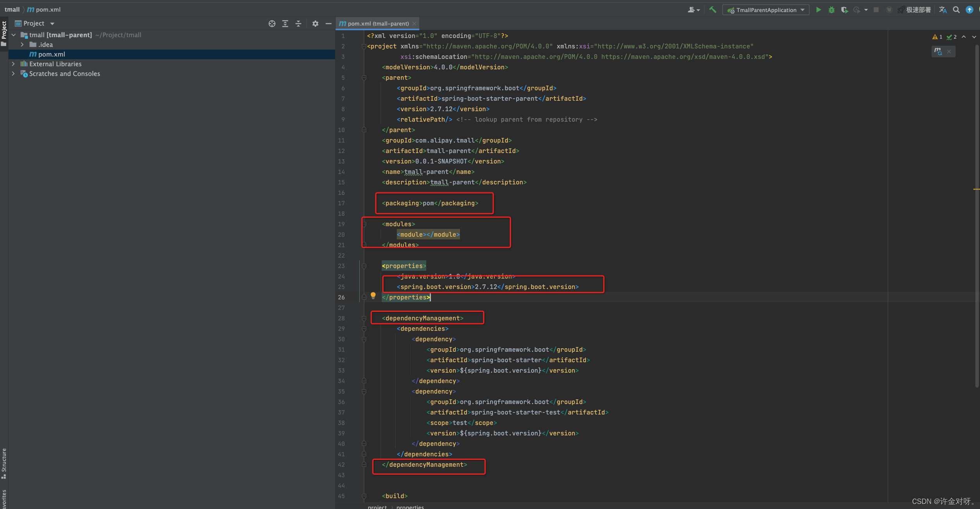Click the translate icon in the toolbar
Screen dimensions: 980x509
943,10
